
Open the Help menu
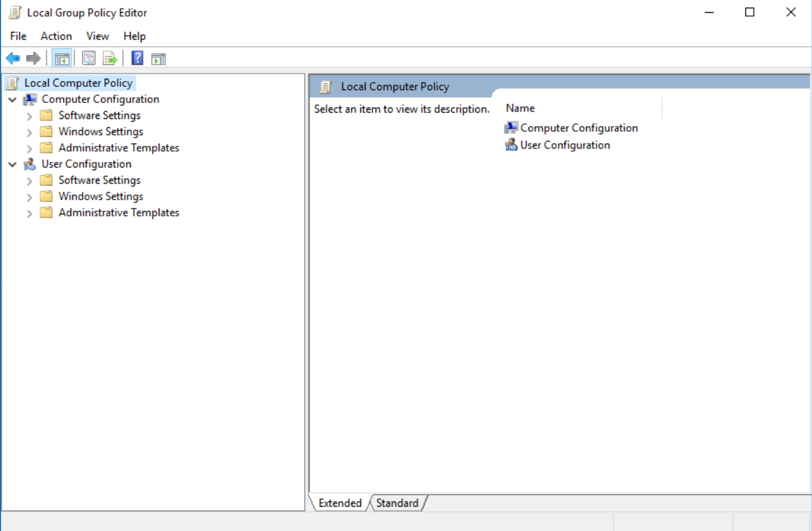pos(135,36)
